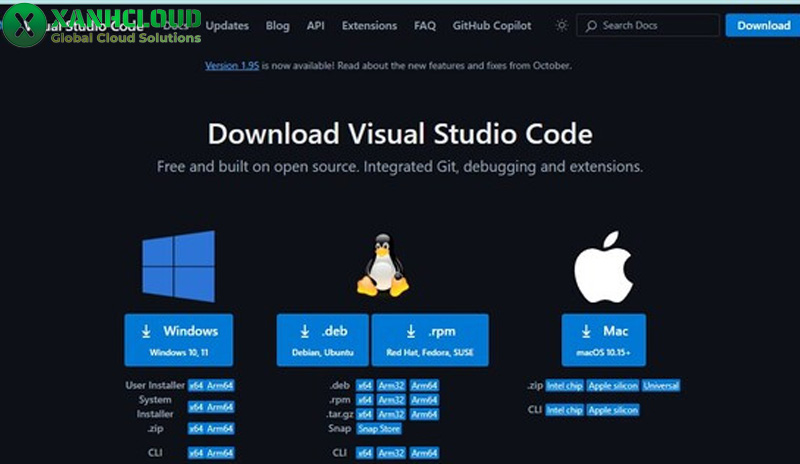Viewport: 800px width, 464px height.
Task: Toggle the light/dark theme sun icon
Action: (x=562, y=26)
